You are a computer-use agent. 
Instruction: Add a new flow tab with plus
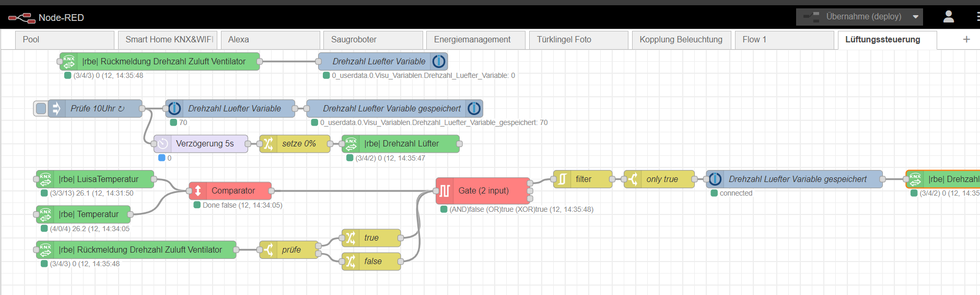pos(966,39)
